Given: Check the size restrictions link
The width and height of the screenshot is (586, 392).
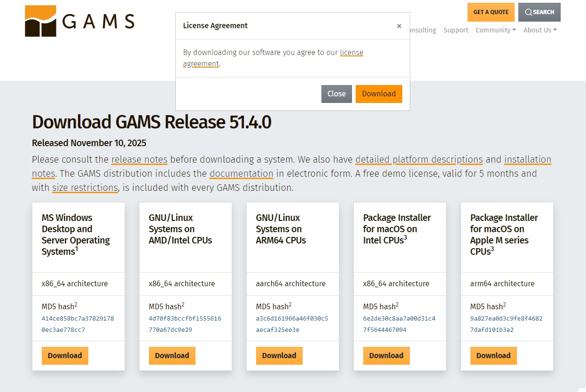Looking at the screenshot, I should [85, 188].
